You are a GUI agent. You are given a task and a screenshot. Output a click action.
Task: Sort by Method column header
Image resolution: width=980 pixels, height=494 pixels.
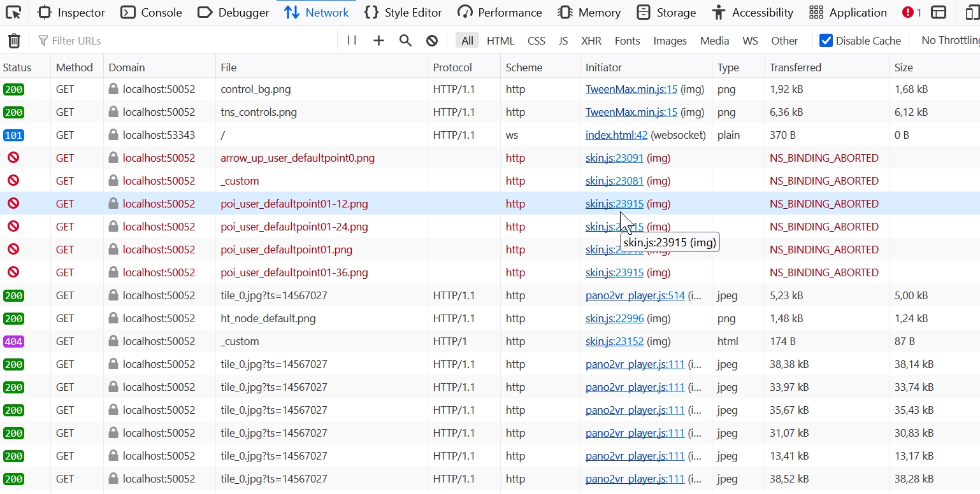click(77, 67)
